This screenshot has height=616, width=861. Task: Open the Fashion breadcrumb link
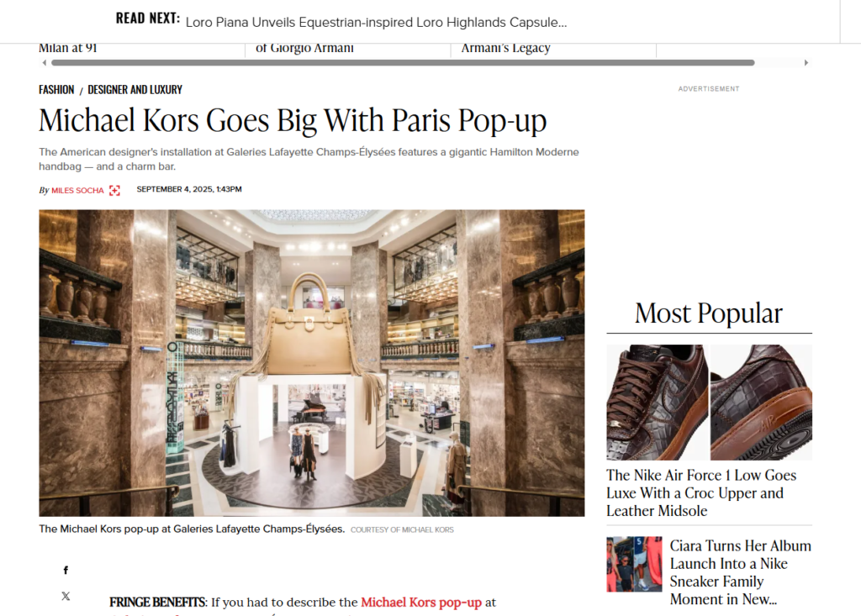(x=56, y=89)
